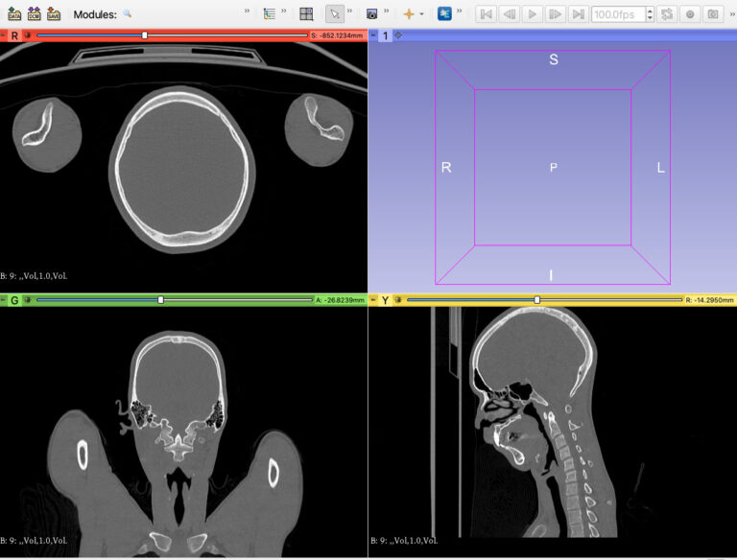This screenshot has width=737, height=560.
Task: Toggle the green slice view pin
Action: [x=27, y=300]
